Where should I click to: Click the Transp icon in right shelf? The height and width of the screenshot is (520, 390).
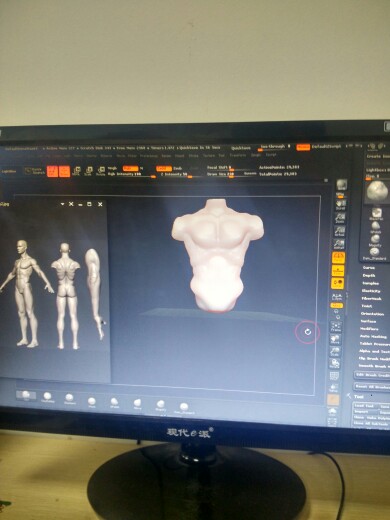pyautogui.click(x=333, y=388)
